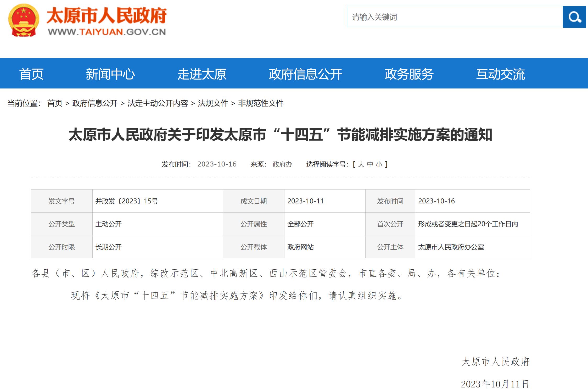Click the 形成或者变更之日起20个工作日内 cell
This screenshot has height=389, width=588.
pyautogui.click(x=472, y=224)
